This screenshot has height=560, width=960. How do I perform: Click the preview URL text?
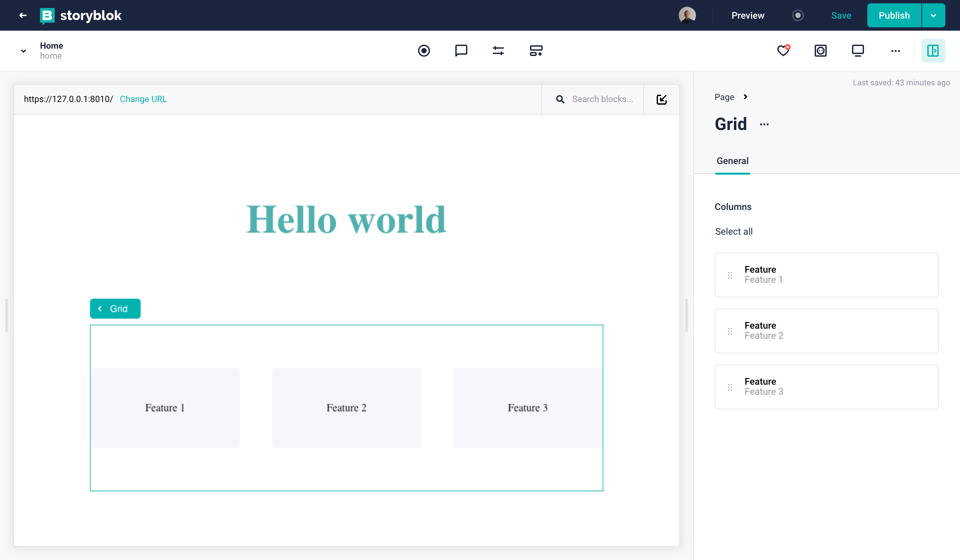coord(68,99)
